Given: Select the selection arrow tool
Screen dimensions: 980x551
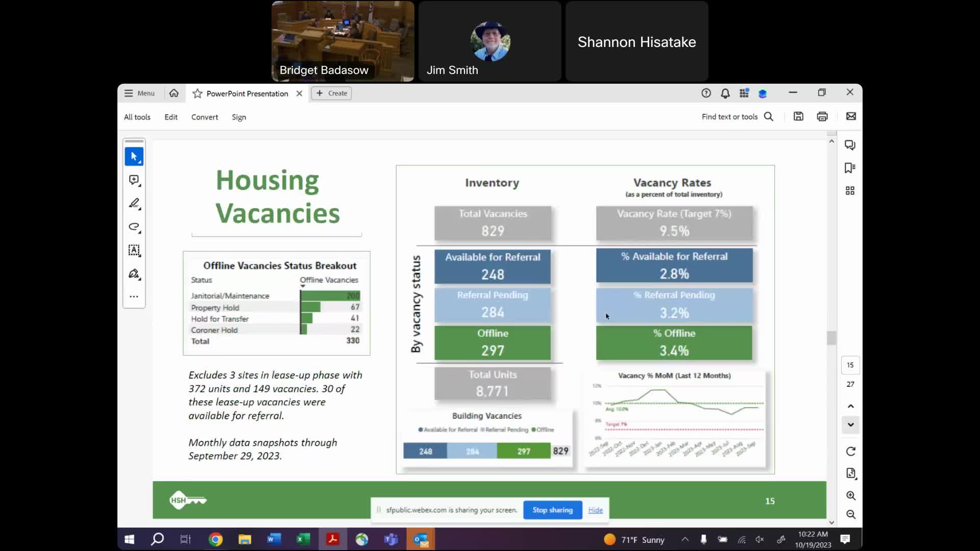Looking at the screenshot, I should click(134, 157).
